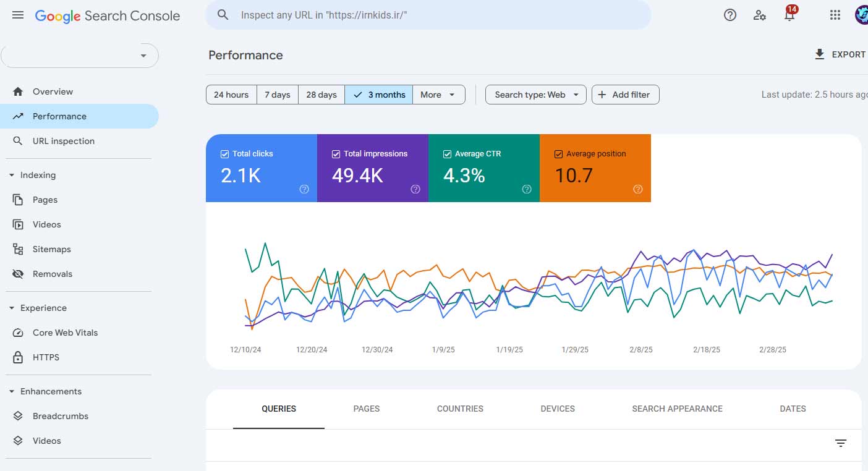Switch to the PAGES tab

pos(367,409)
